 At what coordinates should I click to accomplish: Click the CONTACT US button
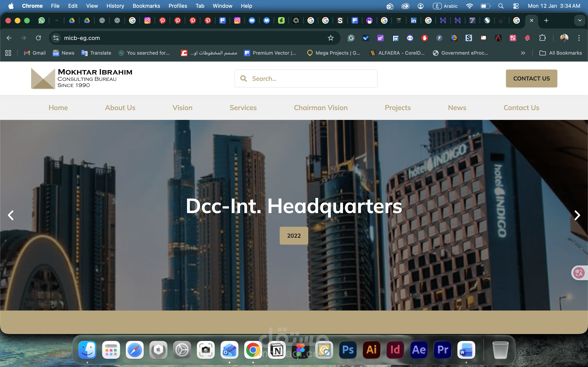[531, 78]
